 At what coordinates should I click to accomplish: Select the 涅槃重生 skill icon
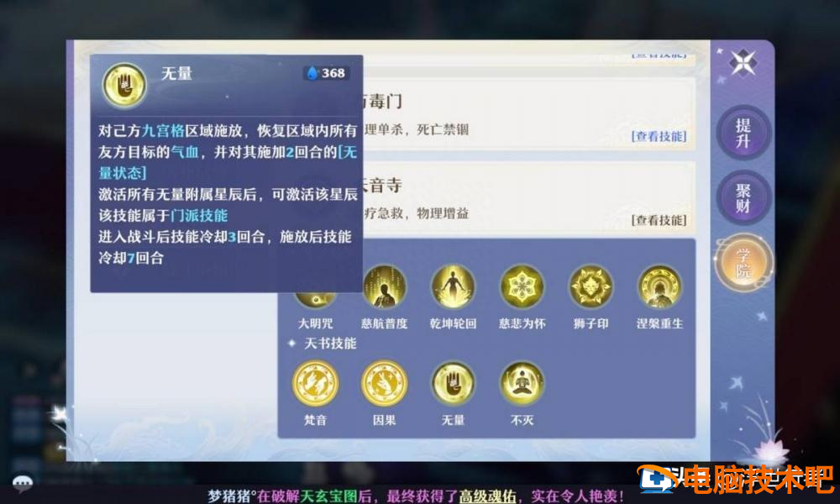click(x=659, y=287)
